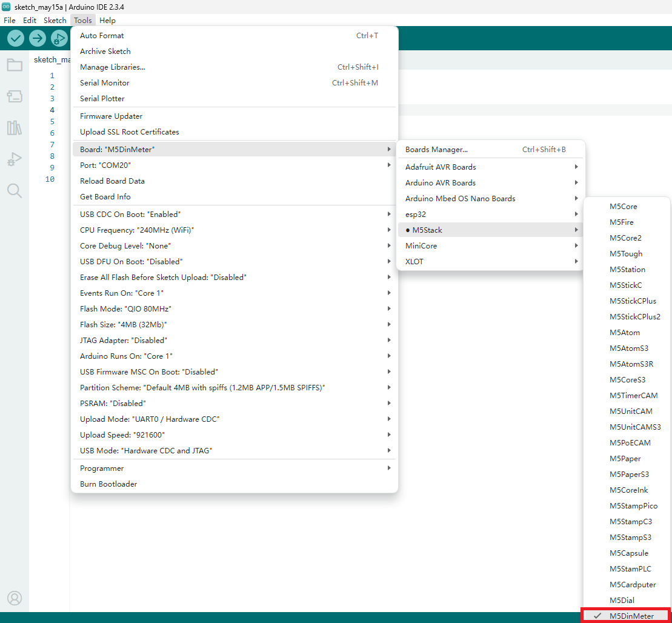This screenshot has width=672, height=623.
Task: Expand the Port: "COM20" submenu
Action: (235, 165)
